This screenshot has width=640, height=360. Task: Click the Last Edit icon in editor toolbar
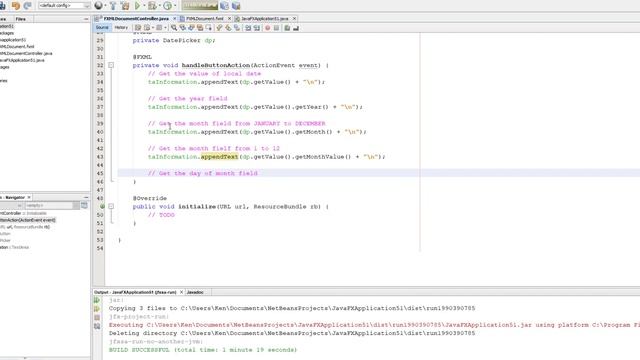[138, 28]
